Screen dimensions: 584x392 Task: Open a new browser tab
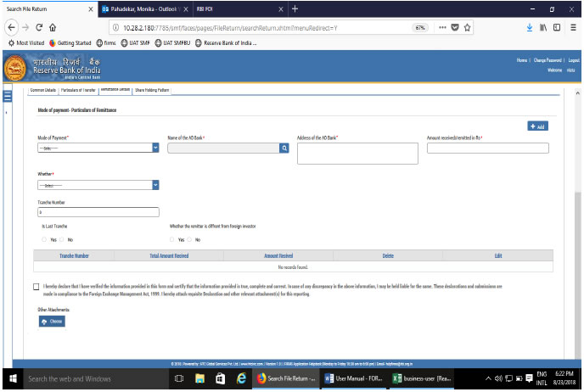click(295, 8)
